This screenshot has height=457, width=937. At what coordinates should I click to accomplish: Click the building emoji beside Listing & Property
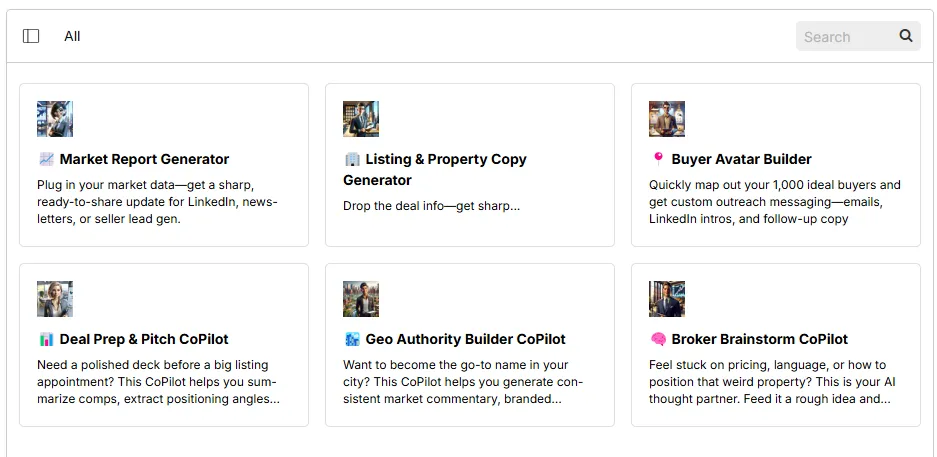coord(352,160)
